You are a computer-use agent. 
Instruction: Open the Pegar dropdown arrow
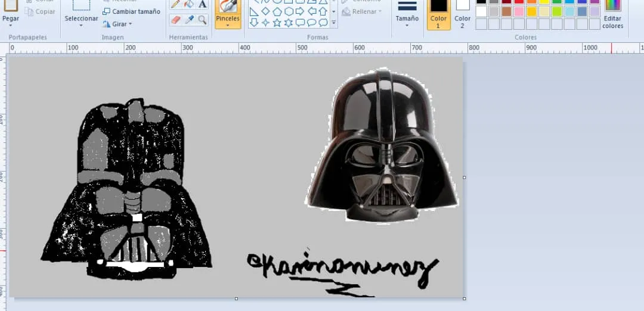tap(11, 26)
